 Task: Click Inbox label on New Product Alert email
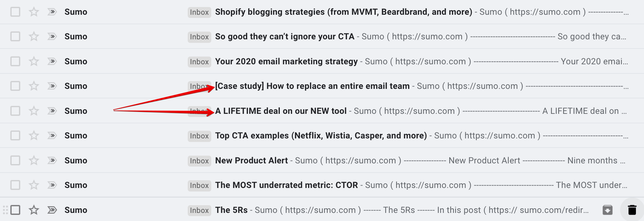199,161
